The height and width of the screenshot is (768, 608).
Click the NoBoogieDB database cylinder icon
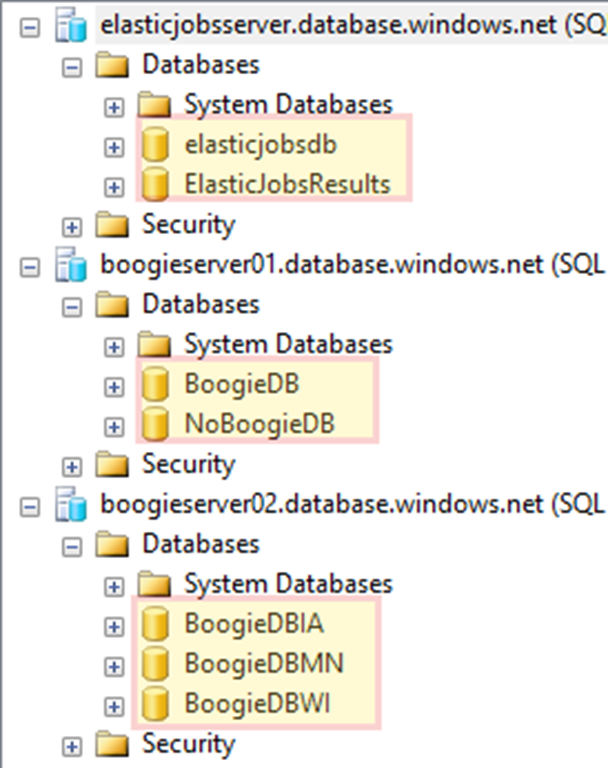click(154, 425)
